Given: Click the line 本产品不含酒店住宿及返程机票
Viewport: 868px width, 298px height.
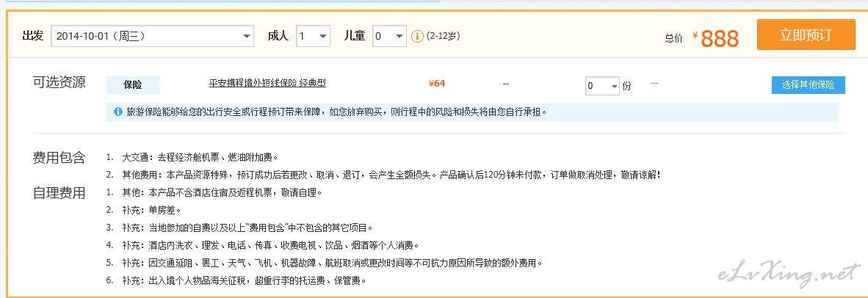Looking at the screenshot, I should (222, 193).
